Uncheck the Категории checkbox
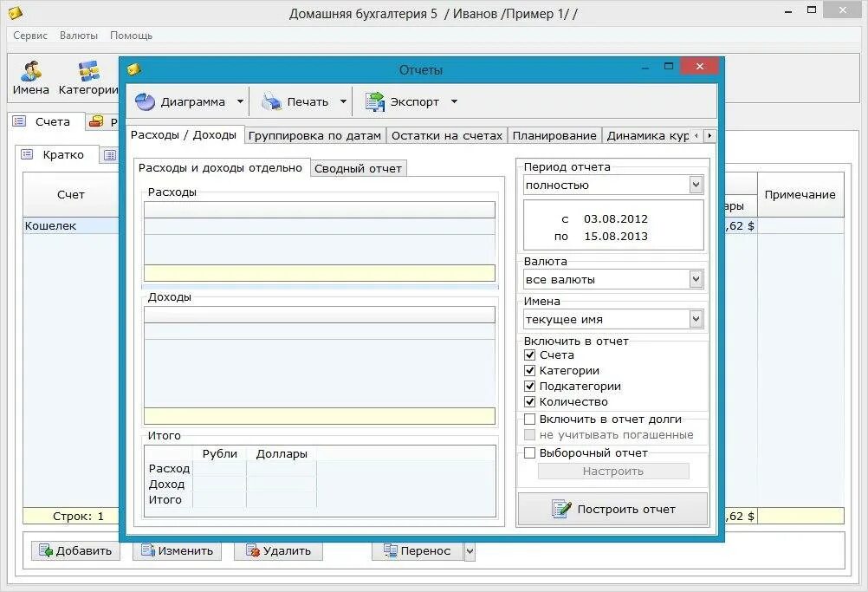 (530, 370)
